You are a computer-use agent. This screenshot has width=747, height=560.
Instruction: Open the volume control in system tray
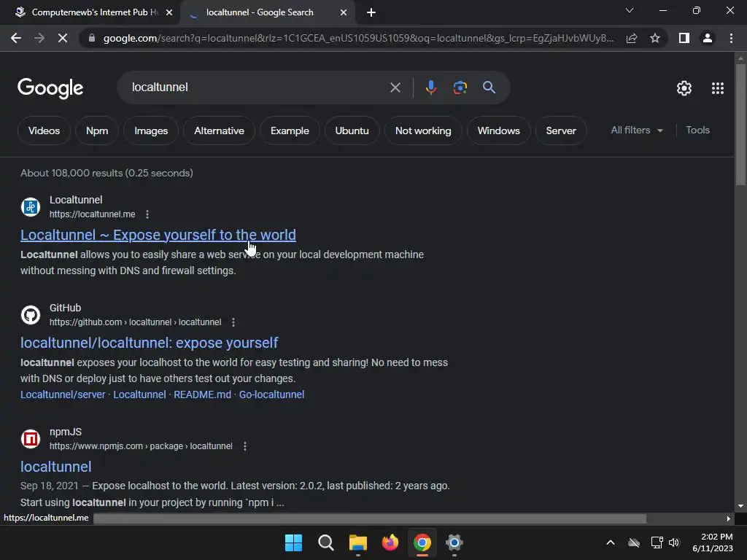674,542
